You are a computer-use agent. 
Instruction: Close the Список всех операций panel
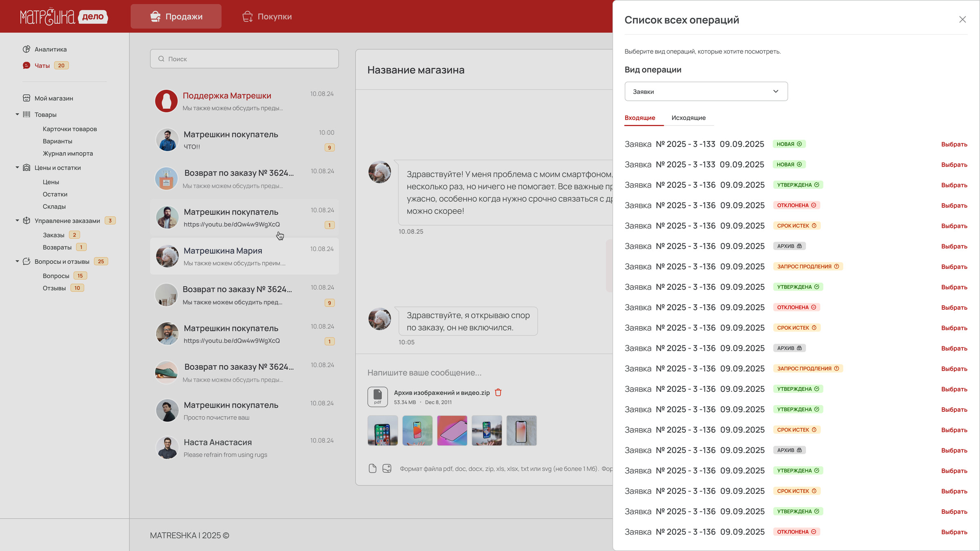tap(962, 20)
